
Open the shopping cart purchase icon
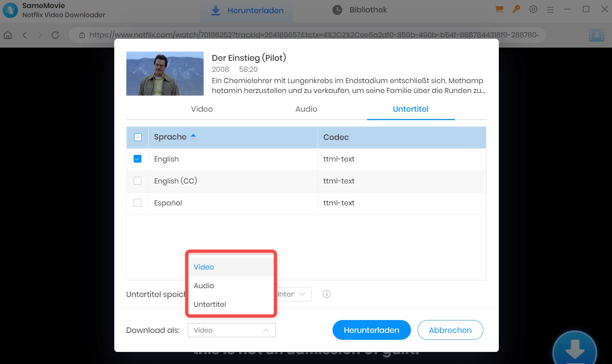[499, 10]
